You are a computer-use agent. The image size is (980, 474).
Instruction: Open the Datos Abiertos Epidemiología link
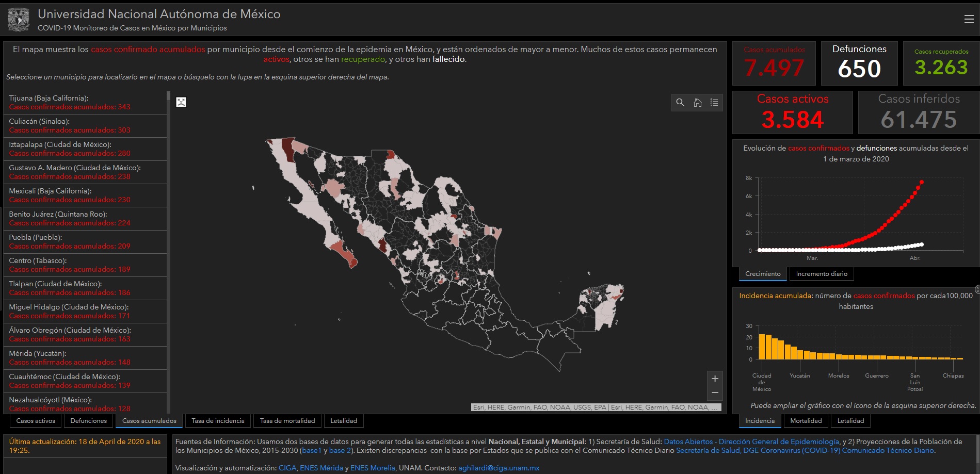click(751, 442)
